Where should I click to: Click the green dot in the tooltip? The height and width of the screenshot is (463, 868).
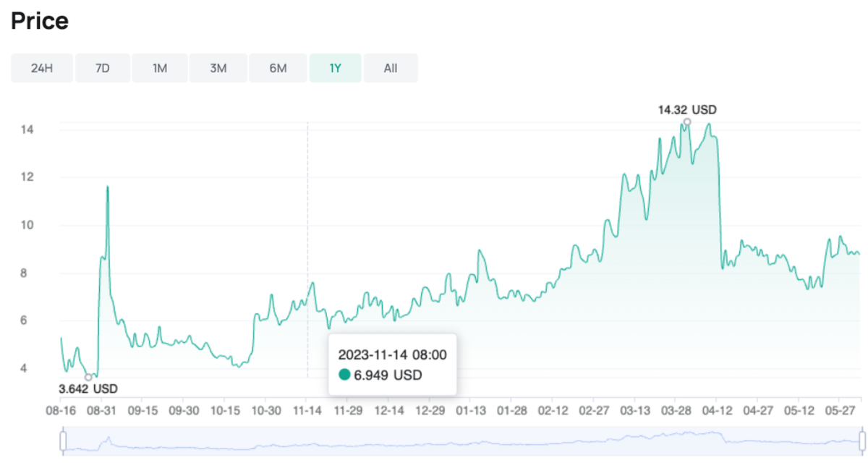344,375
